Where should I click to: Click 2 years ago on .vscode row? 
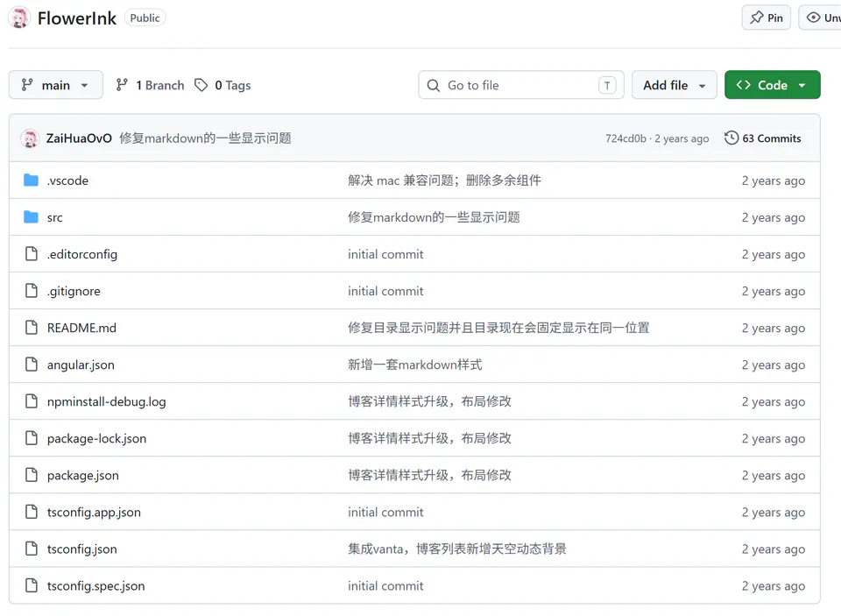coord(773,181)
